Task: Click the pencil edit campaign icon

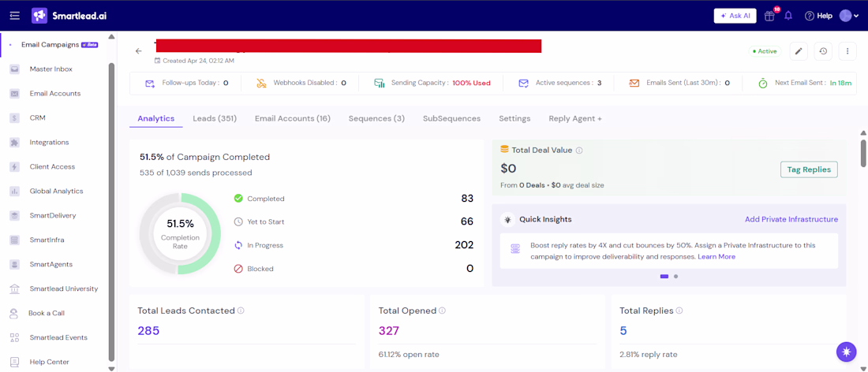Action: [x=799, y=51]
